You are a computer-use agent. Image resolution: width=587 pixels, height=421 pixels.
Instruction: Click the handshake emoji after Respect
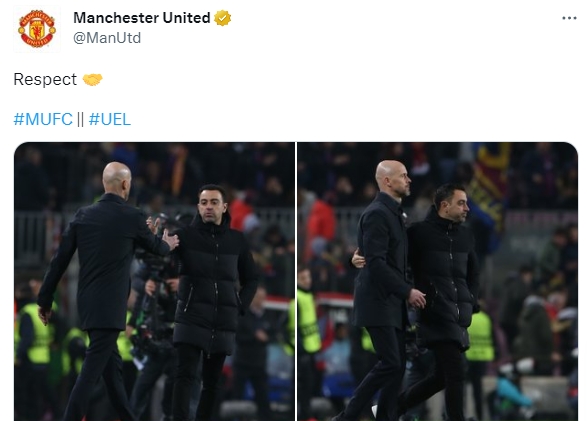(92, 79)
